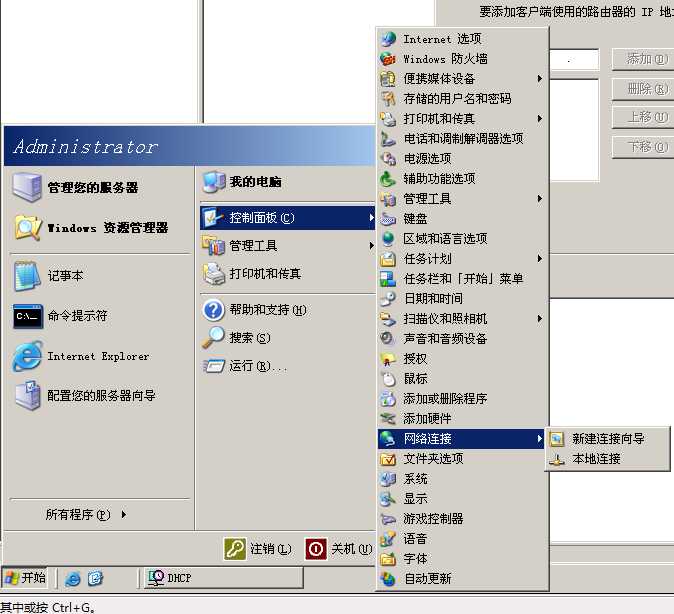Click the 字体 folder icon
This screenshot has width=674, height=614.
(x=388, y=559)
